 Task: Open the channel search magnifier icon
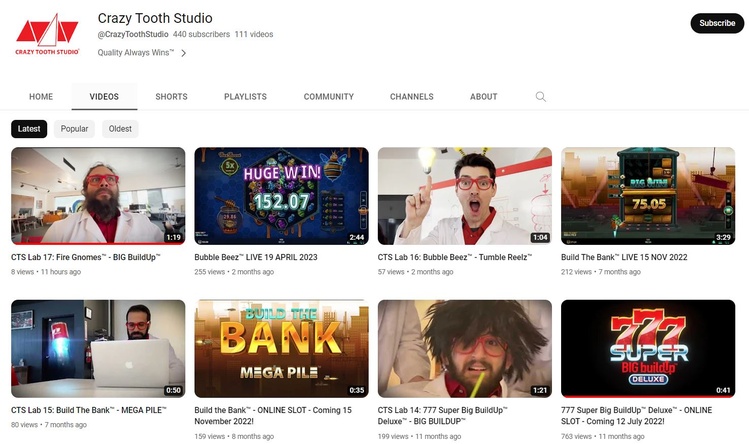click(x=540, y=97)
